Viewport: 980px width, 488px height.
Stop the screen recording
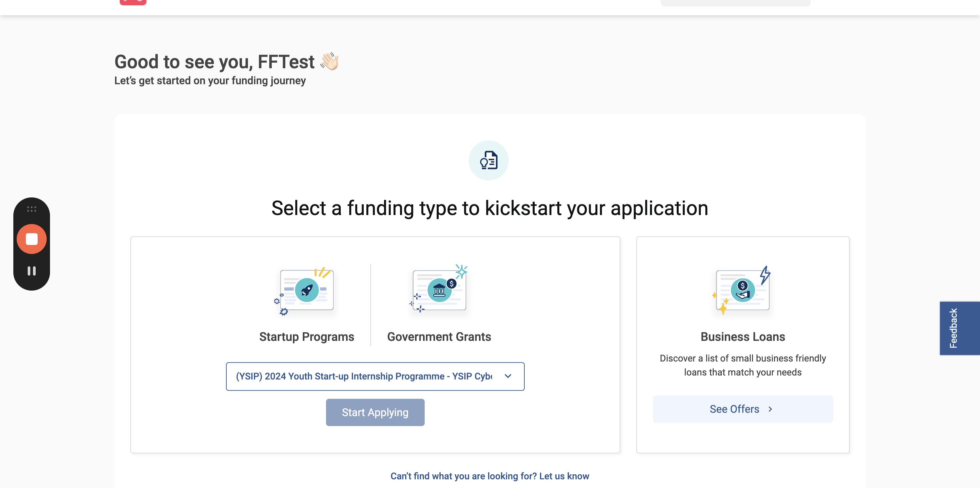coord(32,239)
